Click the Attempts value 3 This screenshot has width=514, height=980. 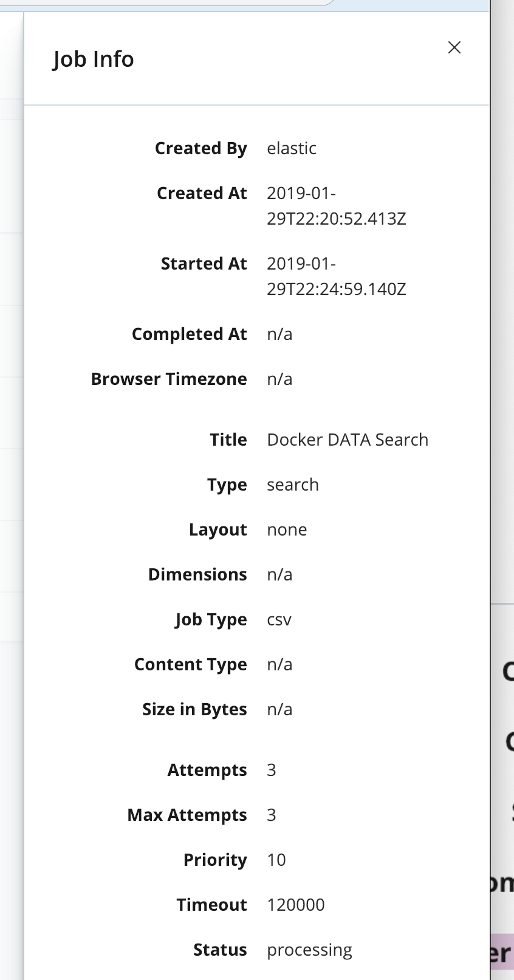pos(271,769)
